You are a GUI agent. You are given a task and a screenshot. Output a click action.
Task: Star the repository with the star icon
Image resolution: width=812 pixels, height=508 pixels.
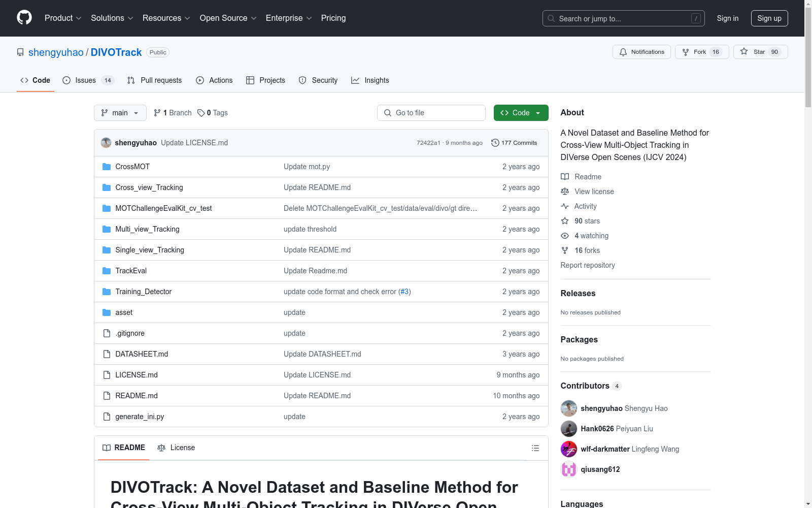[x=744, y=51]
